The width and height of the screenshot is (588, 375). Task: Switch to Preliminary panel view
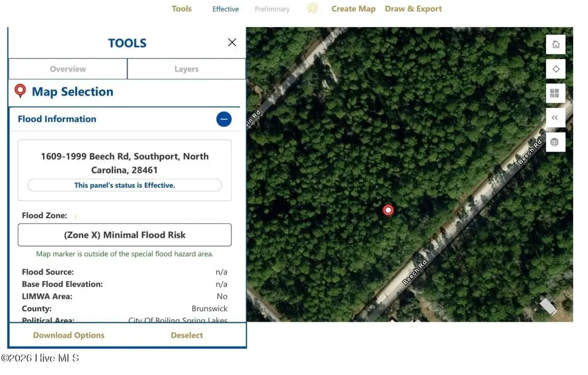tap(272, 9)
